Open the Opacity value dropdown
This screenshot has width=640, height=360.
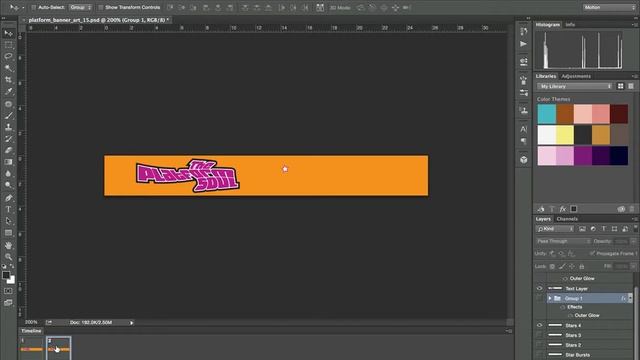633,241
